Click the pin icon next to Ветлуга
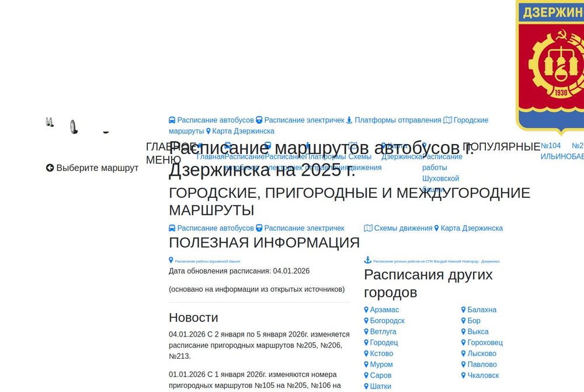584x392 pixels. click(x=366, y=331)
